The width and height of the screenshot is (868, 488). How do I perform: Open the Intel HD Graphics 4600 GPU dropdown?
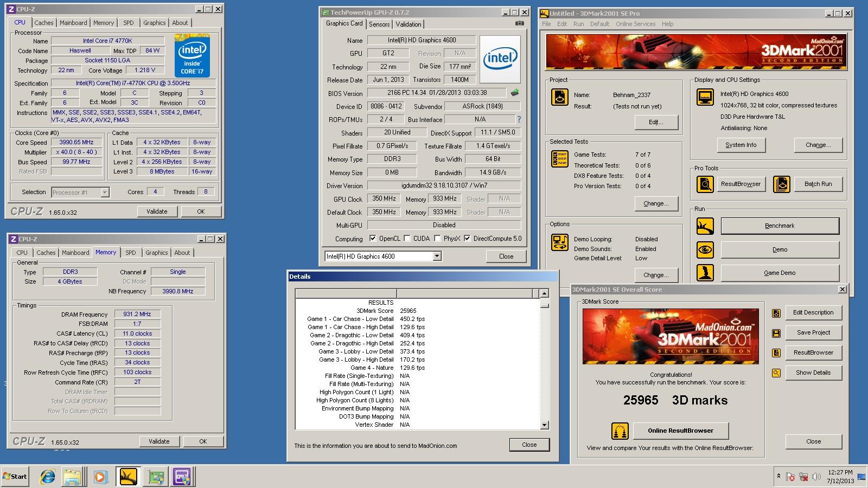click(x=437, y=256)
